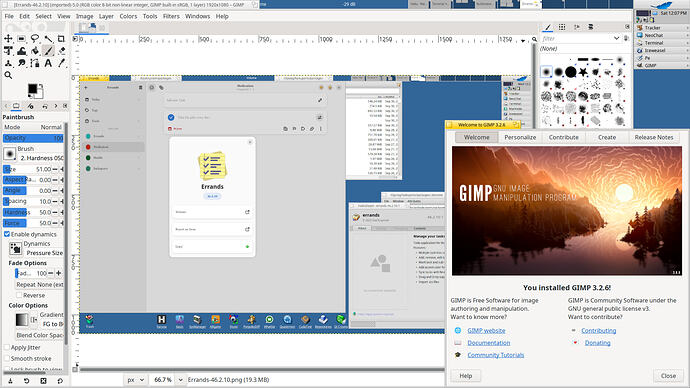Select the star-shaped brush thumbnail
This screenshot has width=690, height=388.
(x=583, y=72)
